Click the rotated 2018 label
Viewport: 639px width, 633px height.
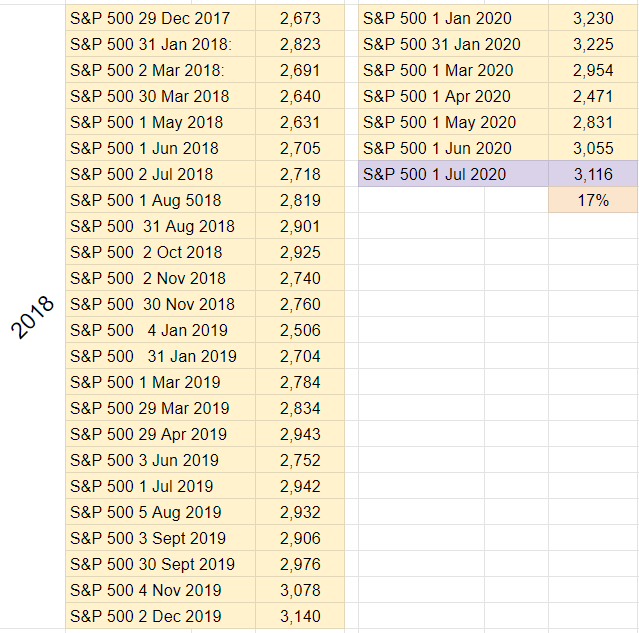pyautogui.click(x=32, y=318)
